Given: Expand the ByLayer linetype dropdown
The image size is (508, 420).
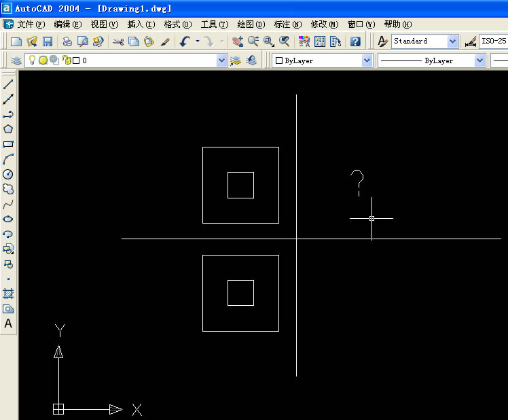Looking at the screenshot, I should tap(479, 60).
